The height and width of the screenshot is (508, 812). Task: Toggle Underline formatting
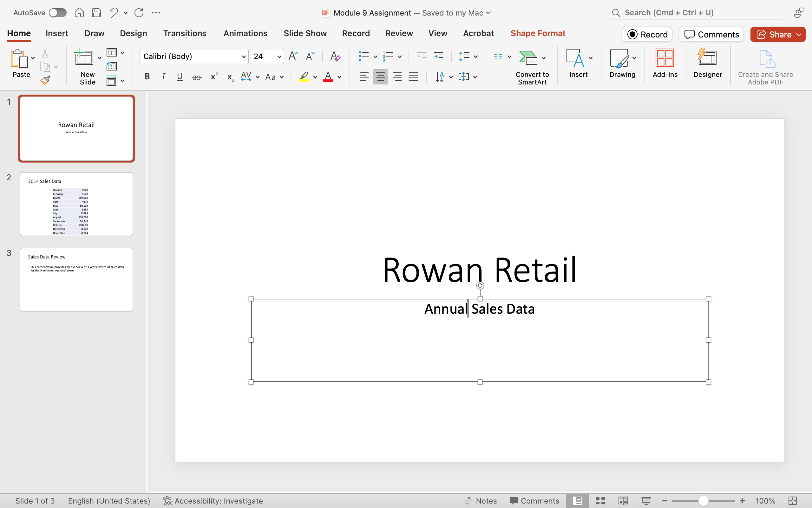click(180, 77)
